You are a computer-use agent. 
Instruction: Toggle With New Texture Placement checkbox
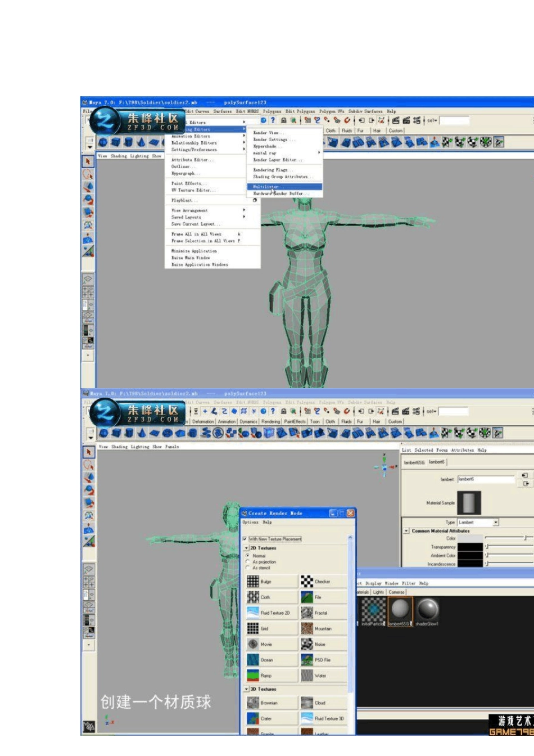pyautogui.click(x=245, y=538)
